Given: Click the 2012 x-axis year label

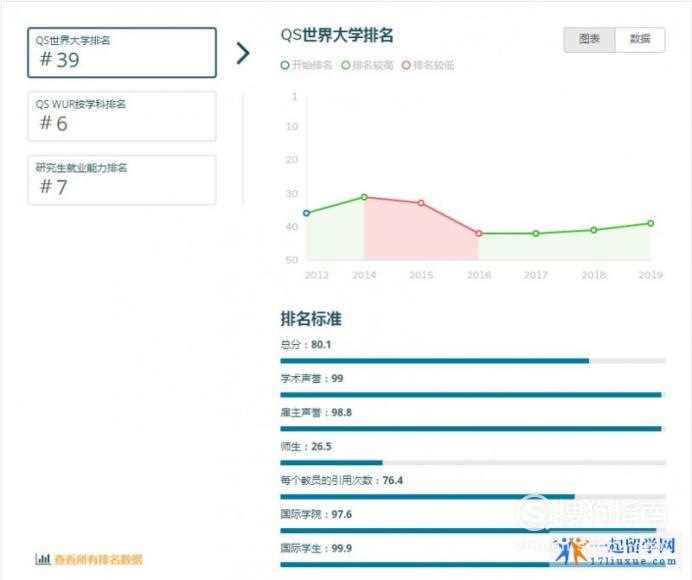Looking at the screenshot, I should [x=317, y=275].
